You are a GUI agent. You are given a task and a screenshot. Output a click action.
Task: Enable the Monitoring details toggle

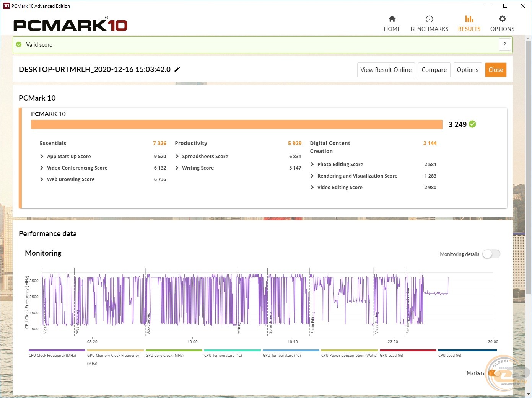click(491, 254)
